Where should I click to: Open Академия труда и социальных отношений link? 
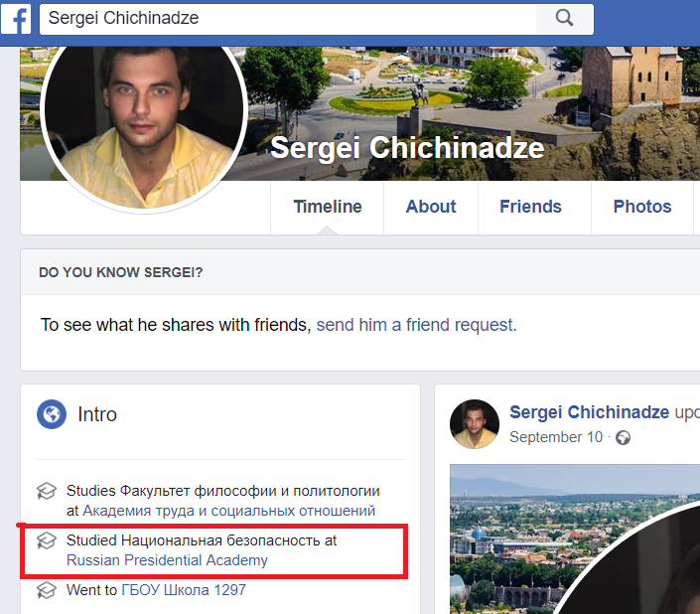[x=228, y=511]
